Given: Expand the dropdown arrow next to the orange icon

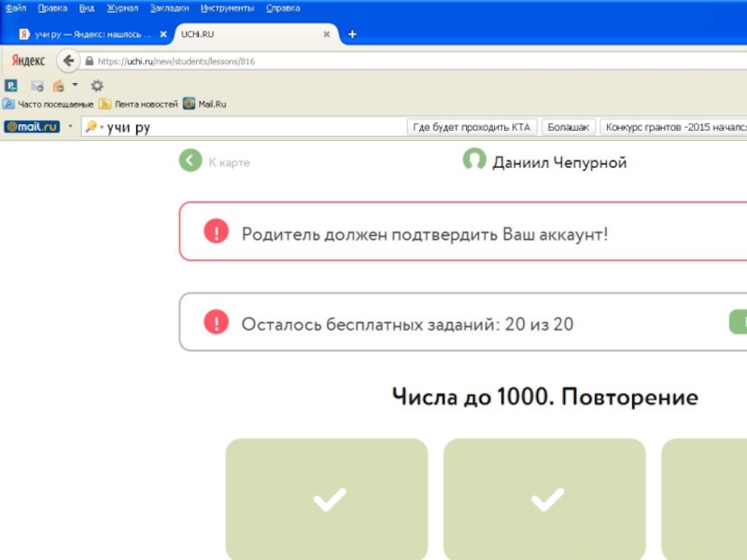Looking at the screenshot, I should tap(75, 85).
